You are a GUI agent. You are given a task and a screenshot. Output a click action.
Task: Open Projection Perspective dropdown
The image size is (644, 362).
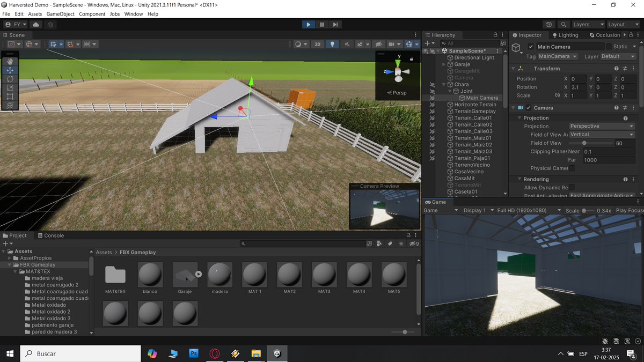click(x=602, y=126)
